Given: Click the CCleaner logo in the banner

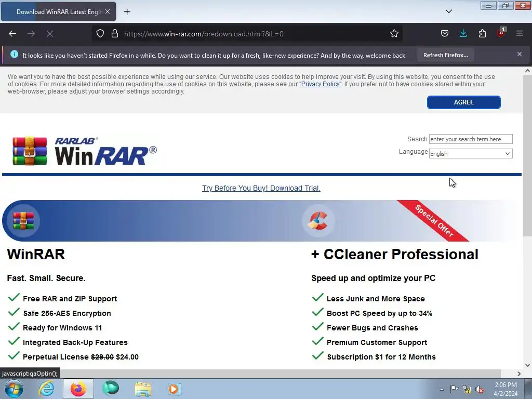Looking at the screenshot, I should pos(318,221).
